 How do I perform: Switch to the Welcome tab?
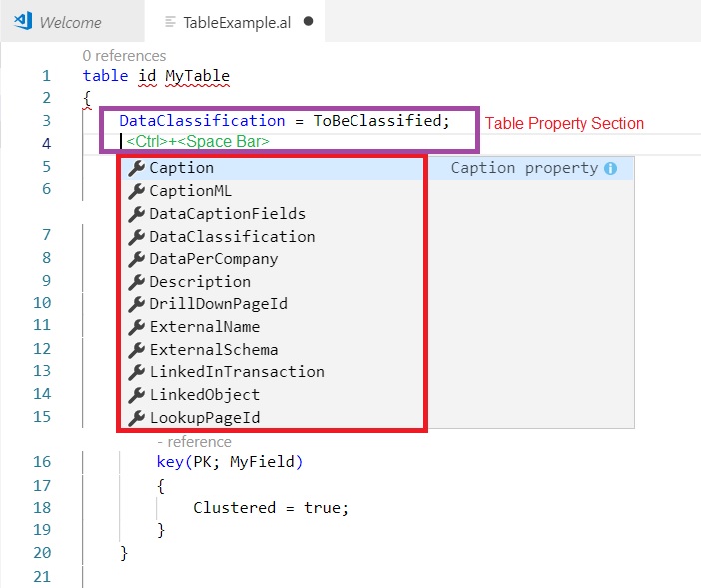tap(70, 22)
